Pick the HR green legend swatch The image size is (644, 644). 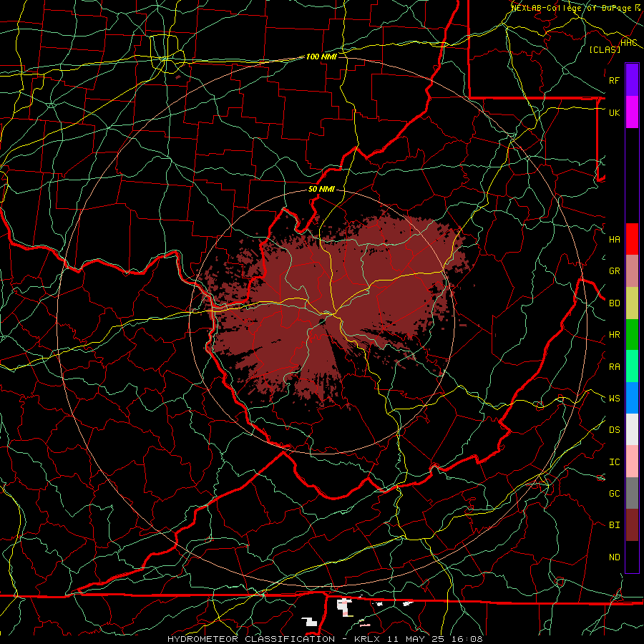click(632, 334)
